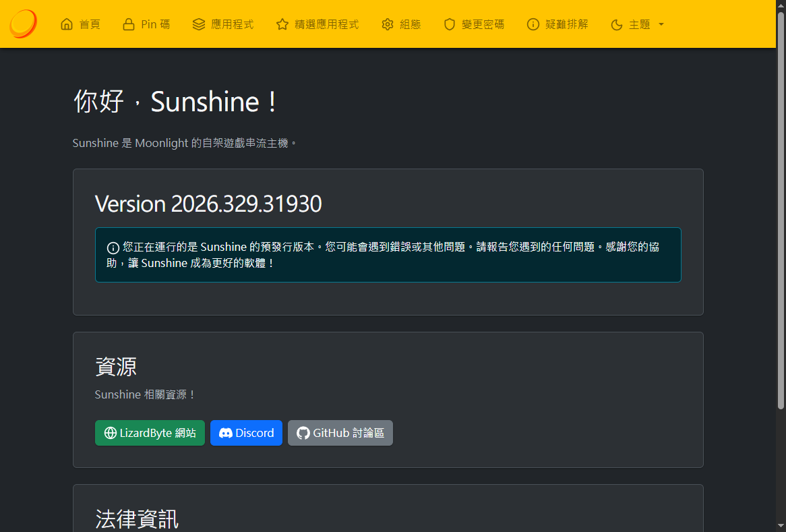Click the scrollbar up arrow
This screenshot has width=786, height=532.
click(x=781, y=5)
